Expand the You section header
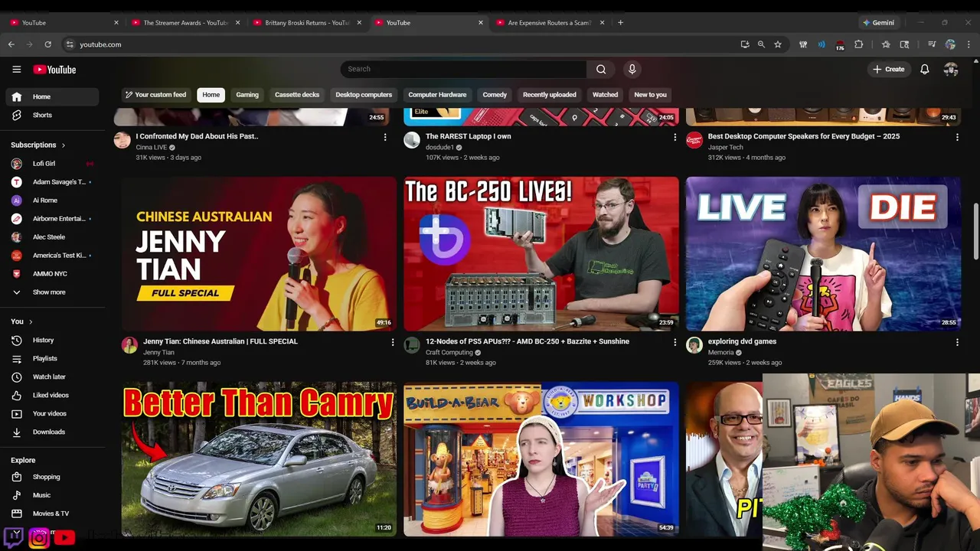The width and height of the screenshot is (980, 551). pyautogui.click(x=21, y=321)
